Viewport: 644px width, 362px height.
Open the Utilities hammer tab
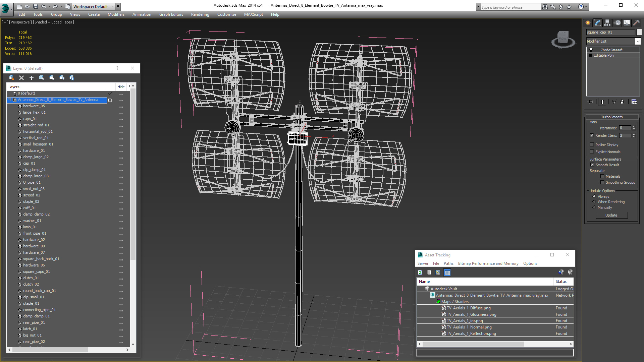[x=636, y=23]
